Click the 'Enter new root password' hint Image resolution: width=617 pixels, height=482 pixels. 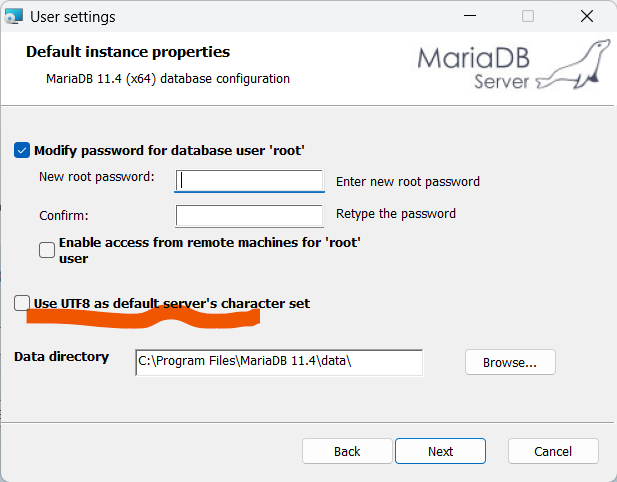(x=408, y=182)
